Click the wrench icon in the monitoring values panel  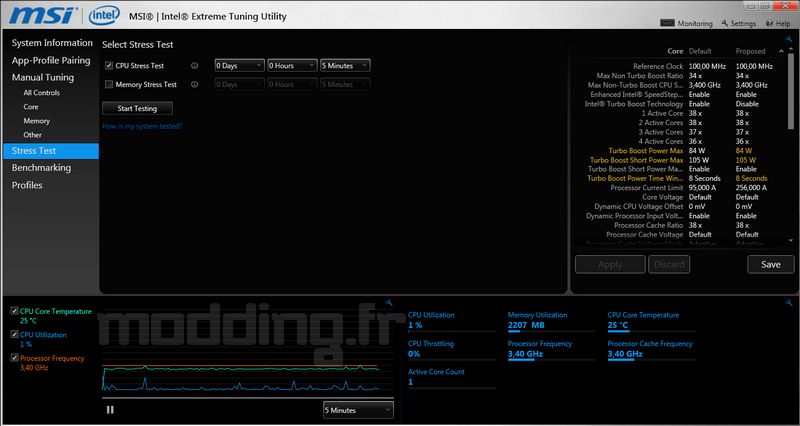(790, 303)
